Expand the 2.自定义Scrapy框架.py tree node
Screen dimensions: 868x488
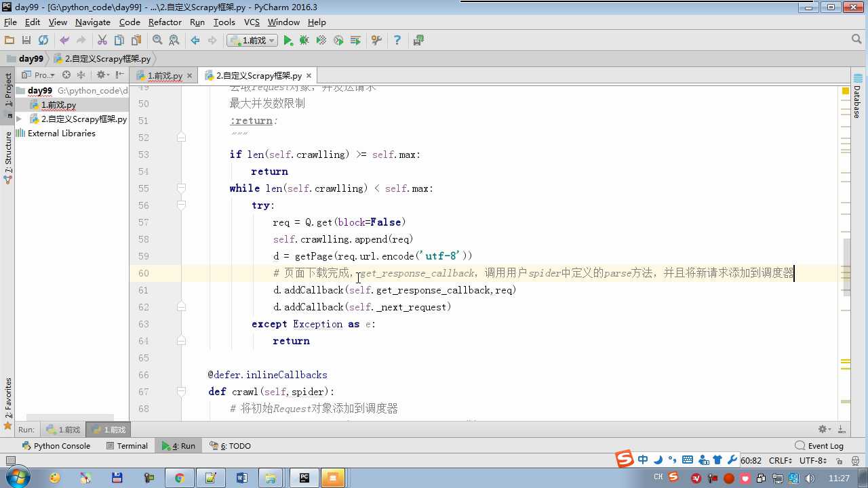tap(20, 119)
